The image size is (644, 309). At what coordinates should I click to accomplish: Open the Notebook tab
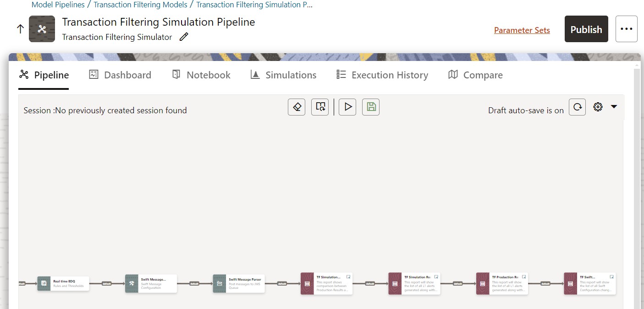(201, 75)
